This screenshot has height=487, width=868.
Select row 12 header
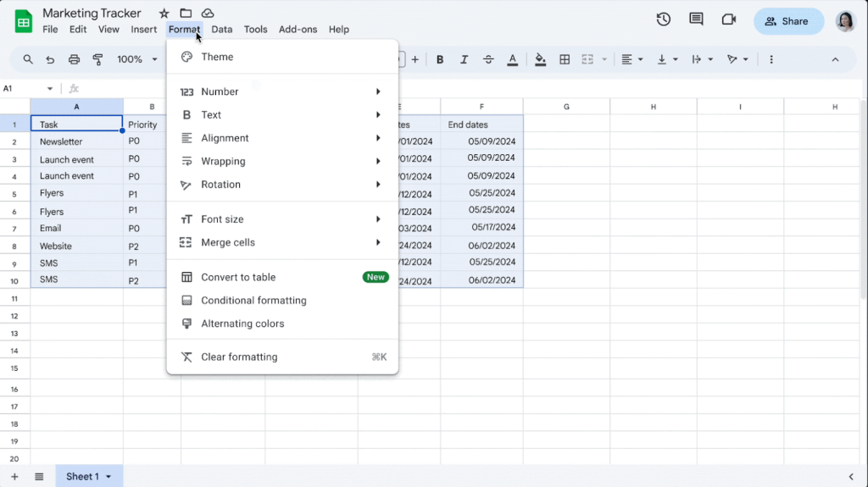pyautogui.click(x=14, y=316)
